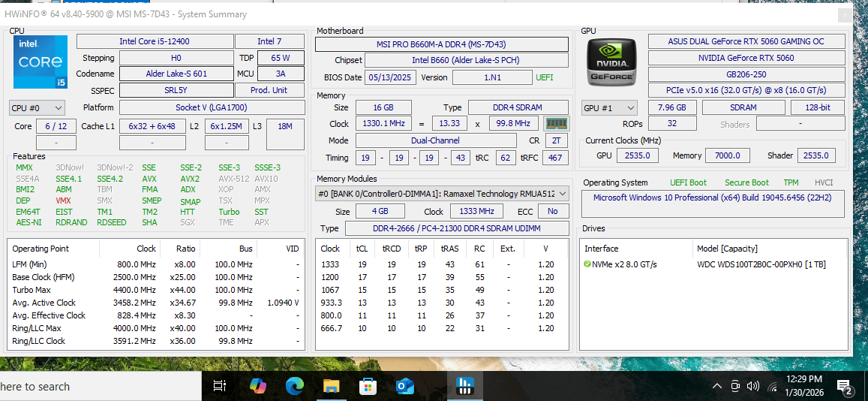The height and width of the screenshot is (401, 868).
Task: Open the notification center icon
Action: [x=843, y=386]
